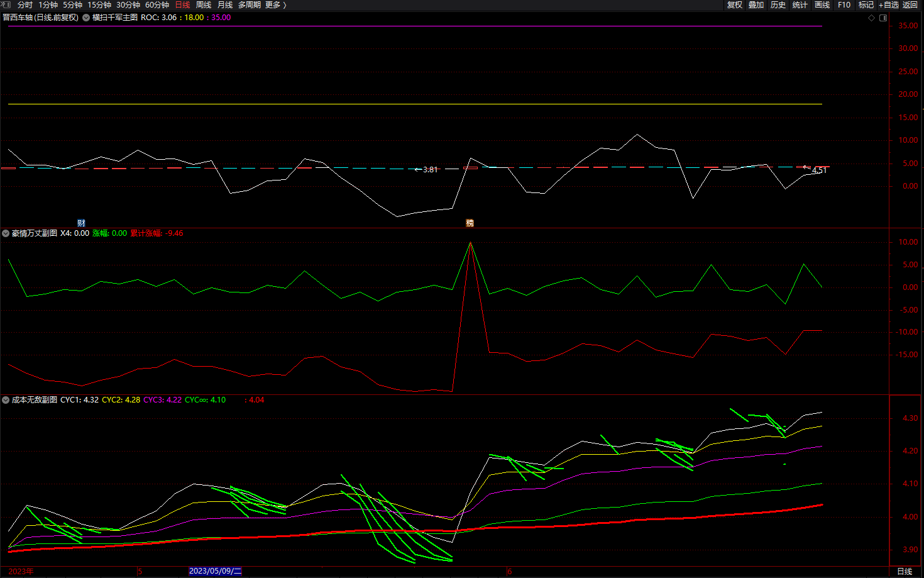Switch to the 周线 weekly period tab
The height and width of the screenshot is (578, 924).
[x=203, y=5]
